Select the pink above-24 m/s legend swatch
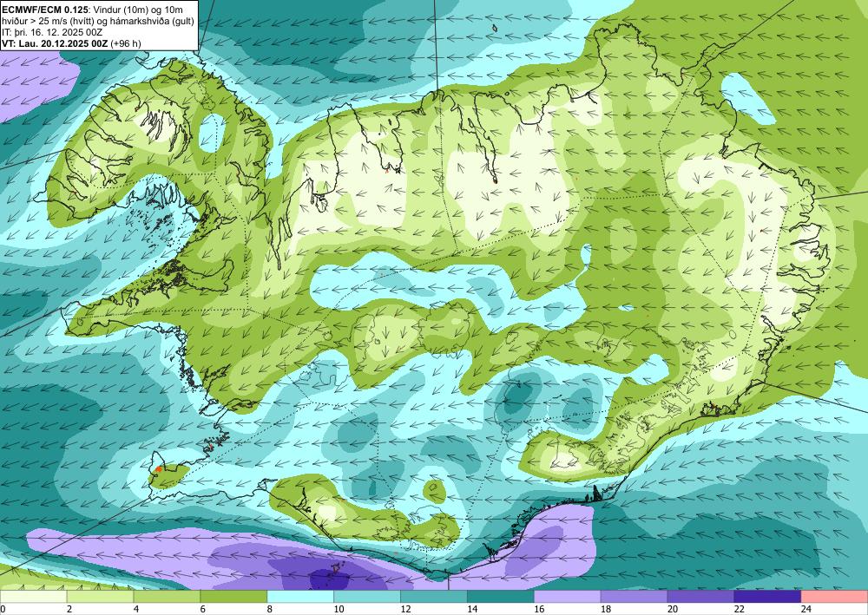The height and width of the screenshot is (615, 868). pyautogui.click(x=835, y=597)
